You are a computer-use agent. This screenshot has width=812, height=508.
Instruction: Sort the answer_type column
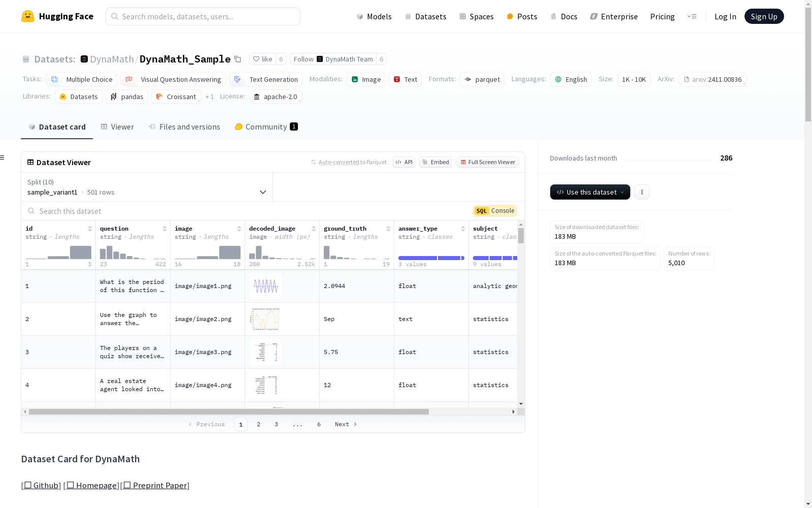pyautogui.click(x=463, y=229)
